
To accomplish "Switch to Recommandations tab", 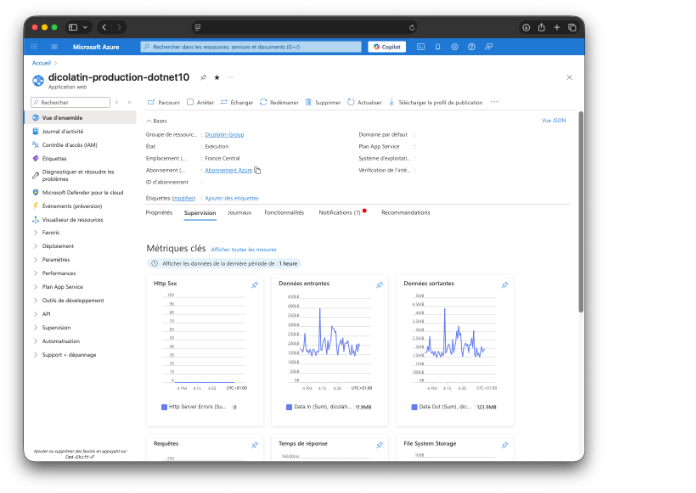I will (x=406, y=213).
